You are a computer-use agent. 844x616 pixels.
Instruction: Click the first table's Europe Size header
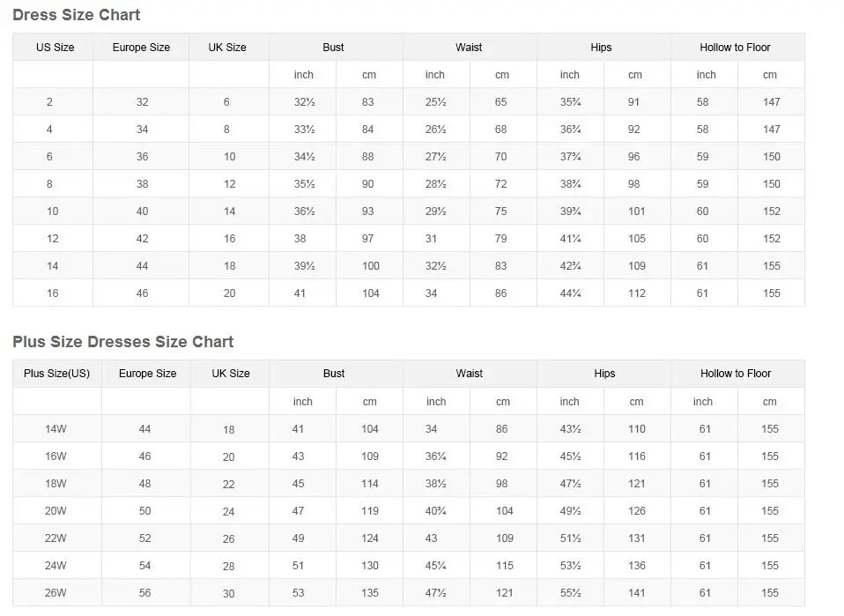141,48
